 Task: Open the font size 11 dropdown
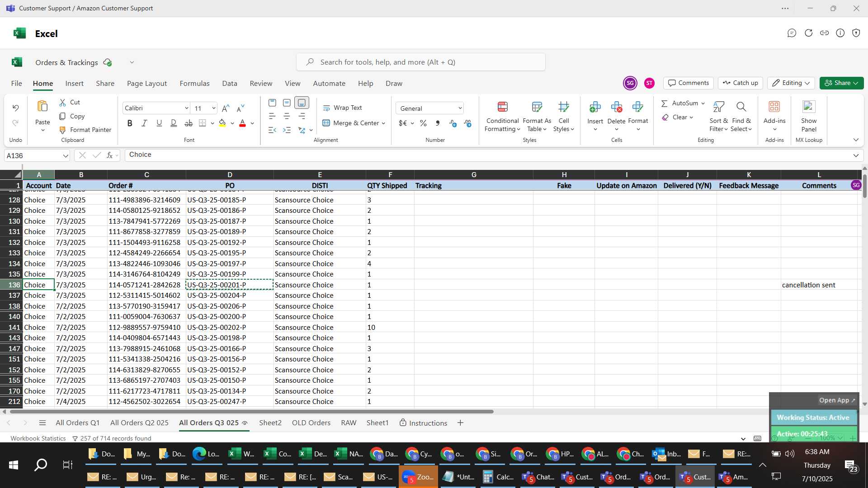point(213,108)
